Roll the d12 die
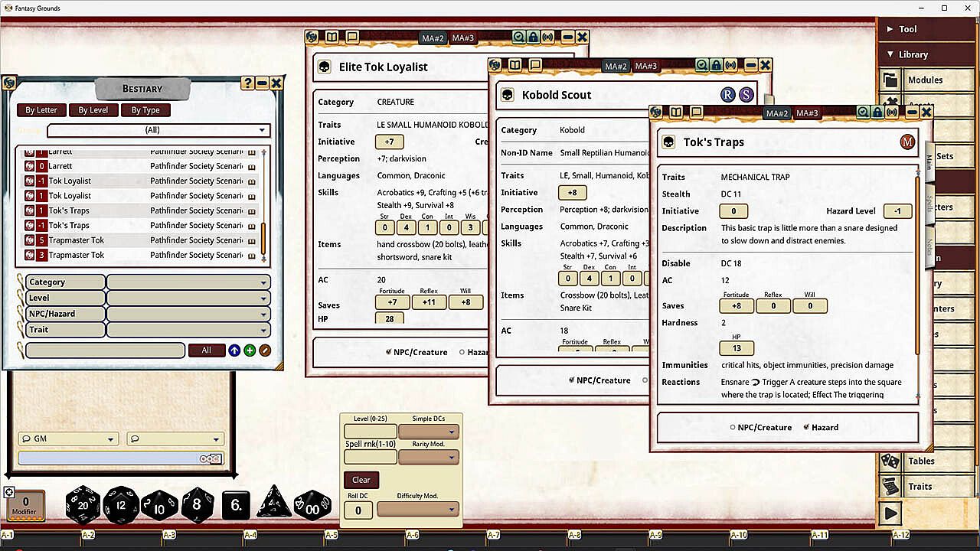The image size is (980, 551). 121,504
